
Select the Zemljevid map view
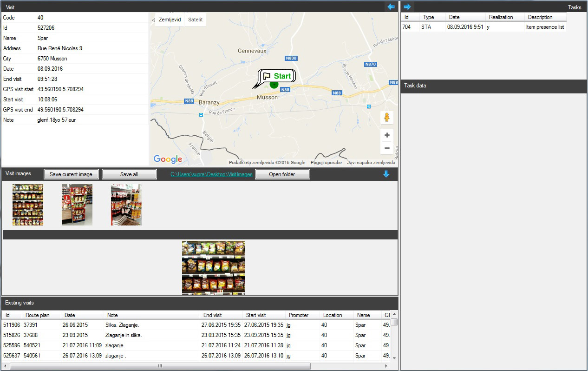(x=170, y=20)
